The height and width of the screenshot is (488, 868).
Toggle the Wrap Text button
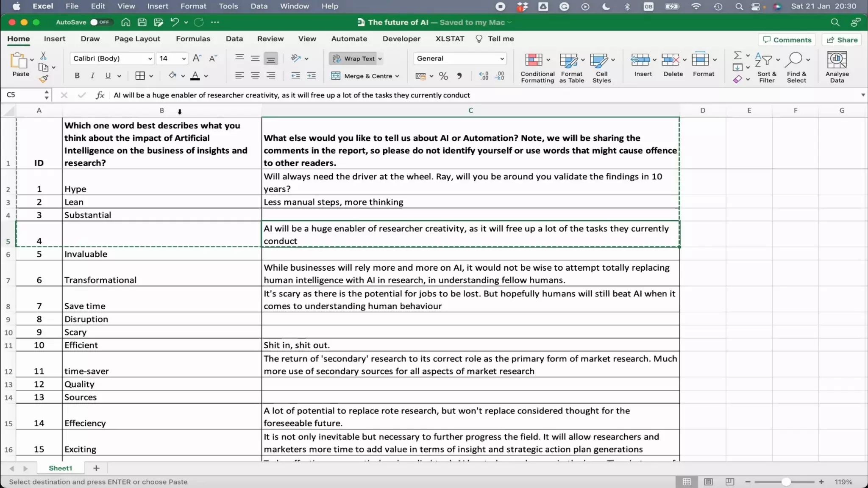(354, 58)
